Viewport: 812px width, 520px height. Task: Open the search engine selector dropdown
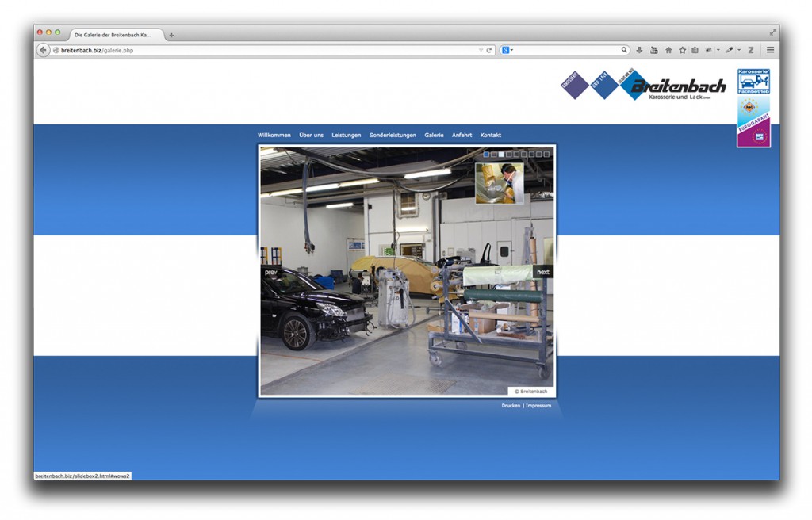tap(507, 50)
